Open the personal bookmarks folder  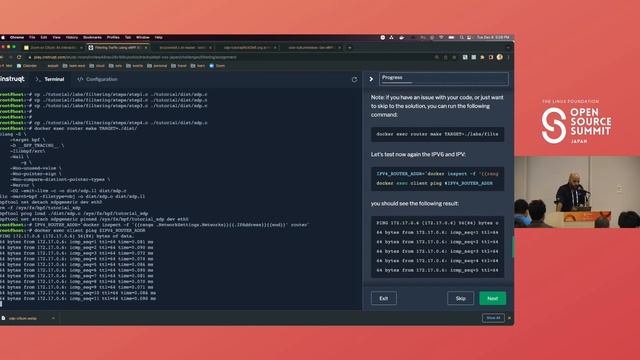[x=157, y=66]
